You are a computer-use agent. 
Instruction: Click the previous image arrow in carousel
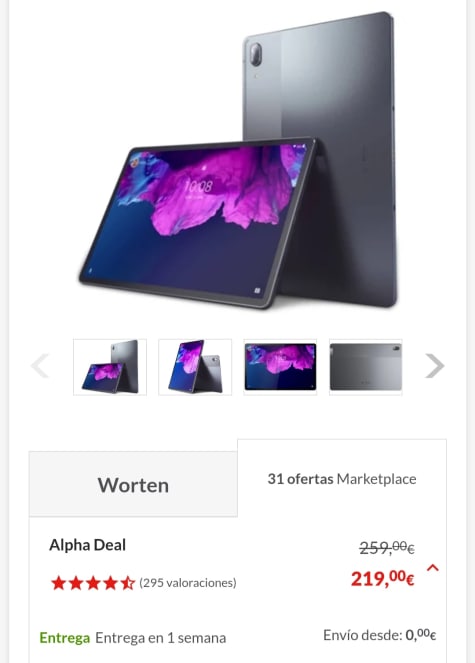[40, 365]
